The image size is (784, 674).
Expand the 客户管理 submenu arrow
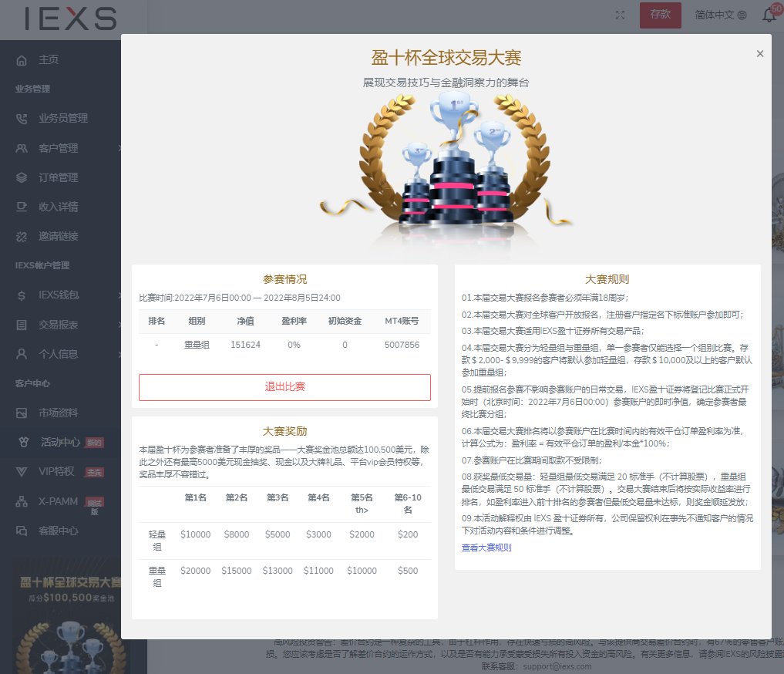pyautogui.click(x=119, y=148)
